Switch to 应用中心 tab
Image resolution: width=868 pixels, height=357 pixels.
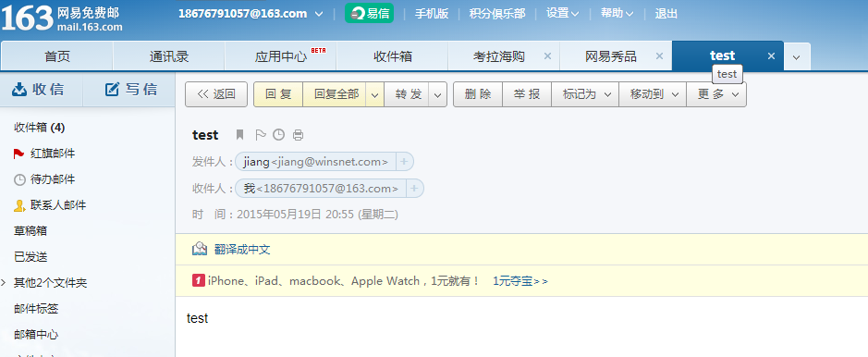(x=281, y=56)
